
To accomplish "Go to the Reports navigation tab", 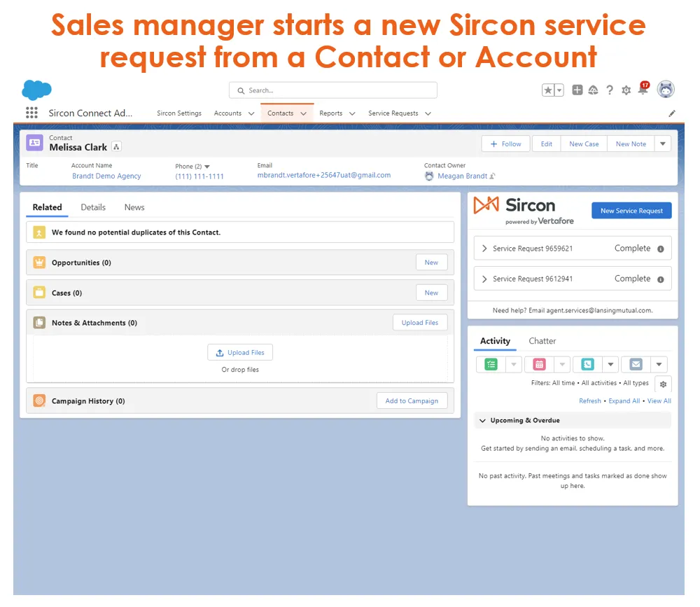I will (x=331, y=113).
